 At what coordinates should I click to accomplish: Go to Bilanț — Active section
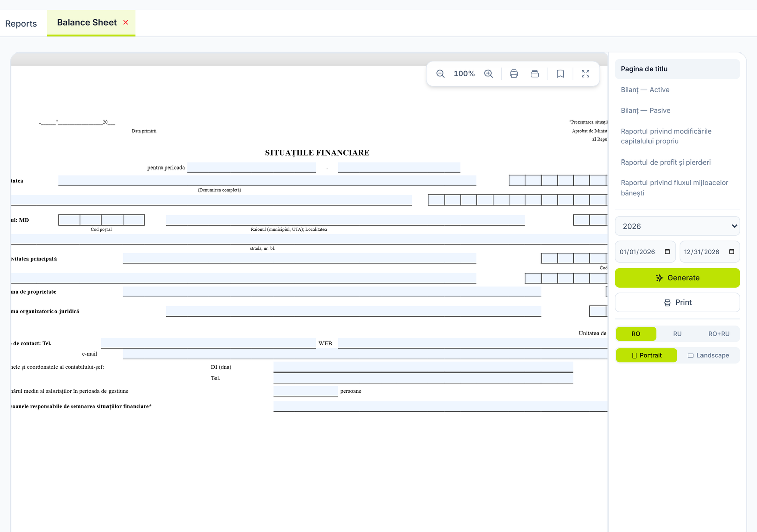point(677,90)
